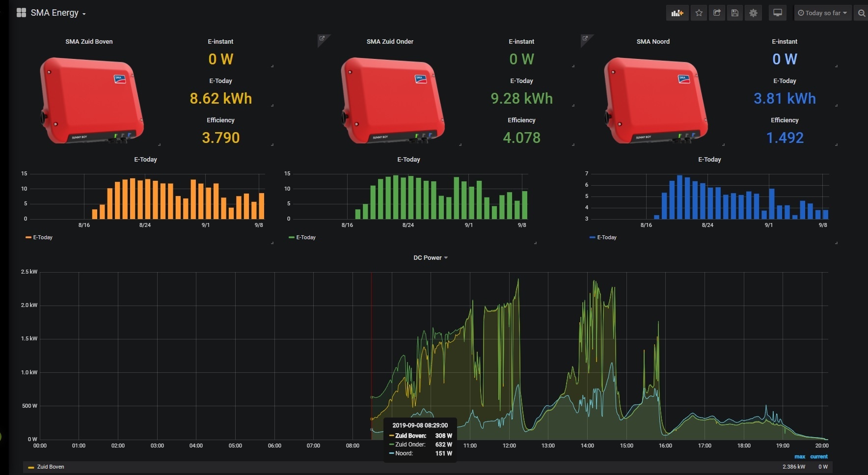This screenshot has width=868, height=475.
Task: Click the tooltip timestamp 2019-09-08 08:29:00
Action: [x=420, y=425]
